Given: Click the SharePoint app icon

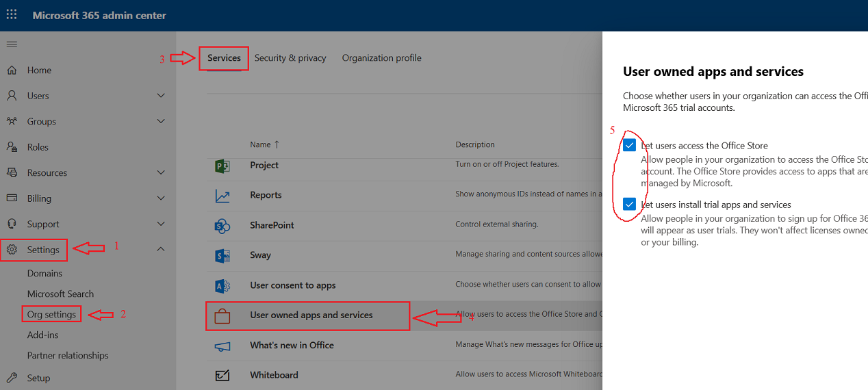Looking at the screenshot, I should click(x=222, y=225).
